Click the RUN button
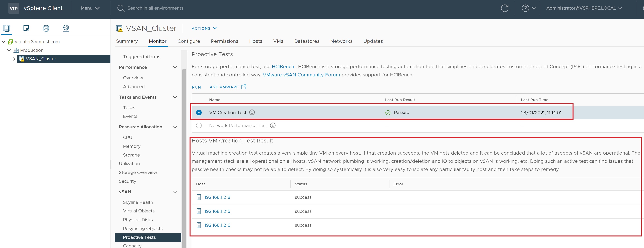 click(196, 87)
